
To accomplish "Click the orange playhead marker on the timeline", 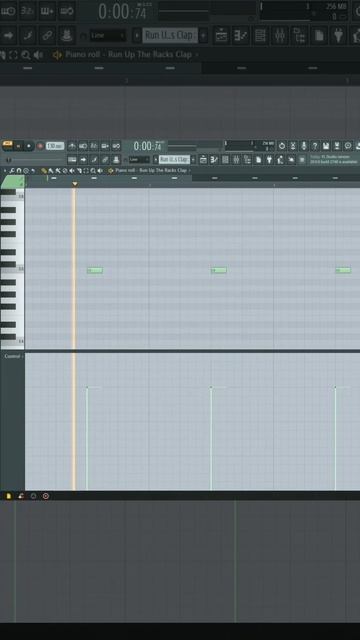I will pyautogui.click(x=75, y=184).
